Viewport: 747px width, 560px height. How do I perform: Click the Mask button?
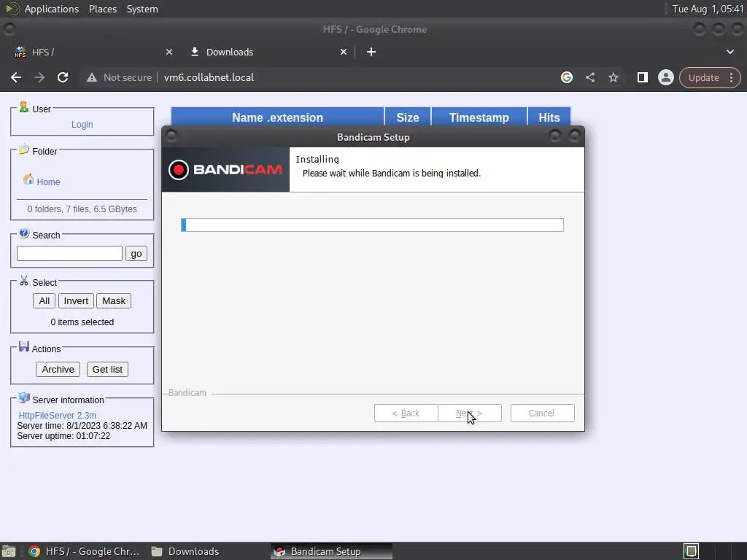tap(114, 301)
